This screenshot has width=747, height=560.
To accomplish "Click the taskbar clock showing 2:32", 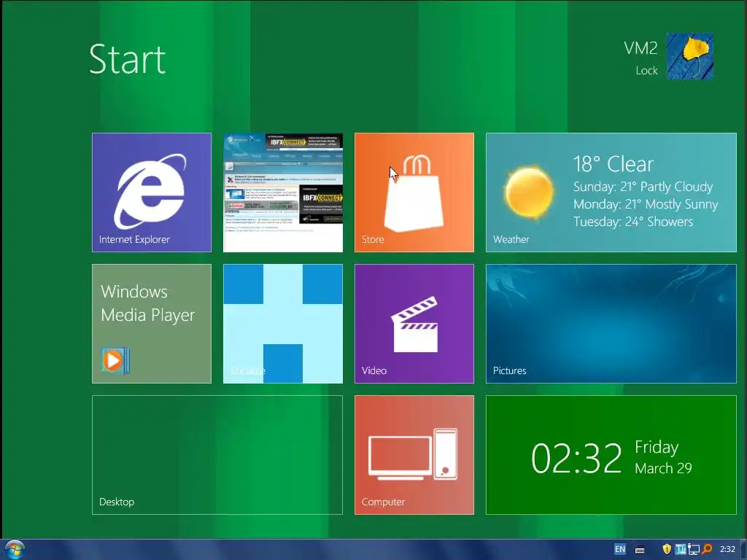I will pos(727,549).
